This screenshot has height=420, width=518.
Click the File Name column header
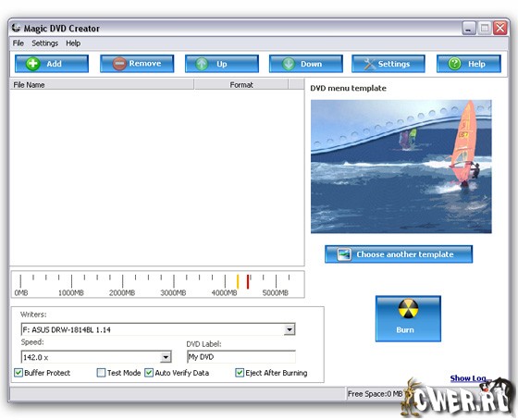pyautogui.click(x=102, y=85)
